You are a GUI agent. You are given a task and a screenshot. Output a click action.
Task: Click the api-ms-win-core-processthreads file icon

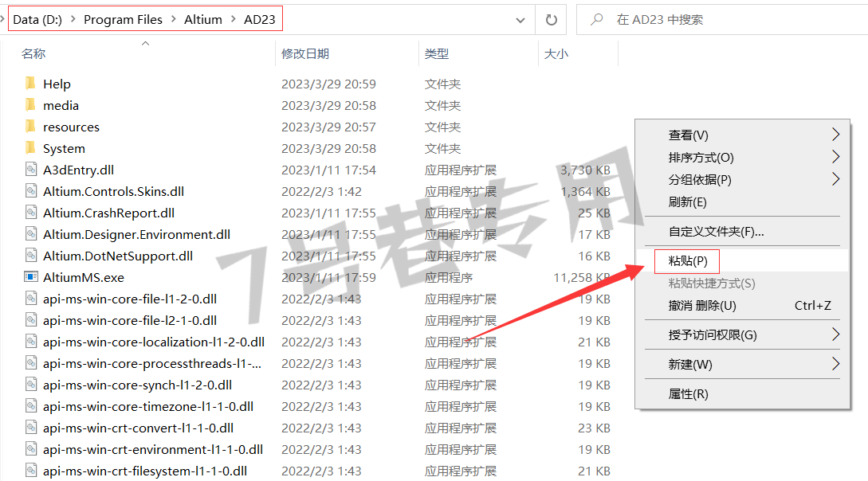(x=31, y=363)
